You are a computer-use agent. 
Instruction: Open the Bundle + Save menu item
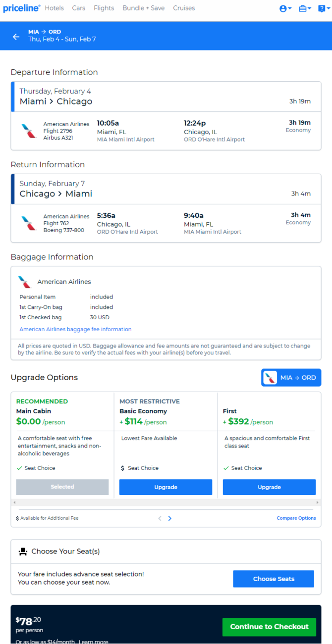click(144, 8)
